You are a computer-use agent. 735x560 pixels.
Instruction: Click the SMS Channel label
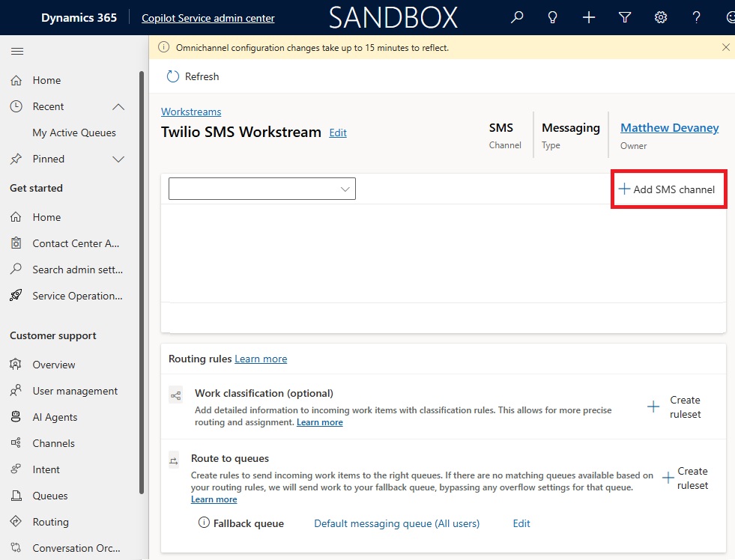click(x=505, y=136)
